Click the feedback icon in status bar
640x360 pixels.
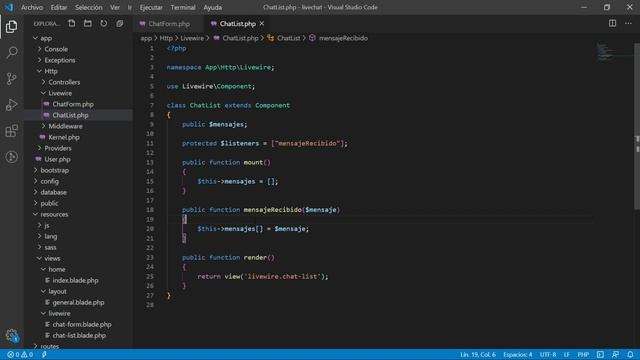615,355
